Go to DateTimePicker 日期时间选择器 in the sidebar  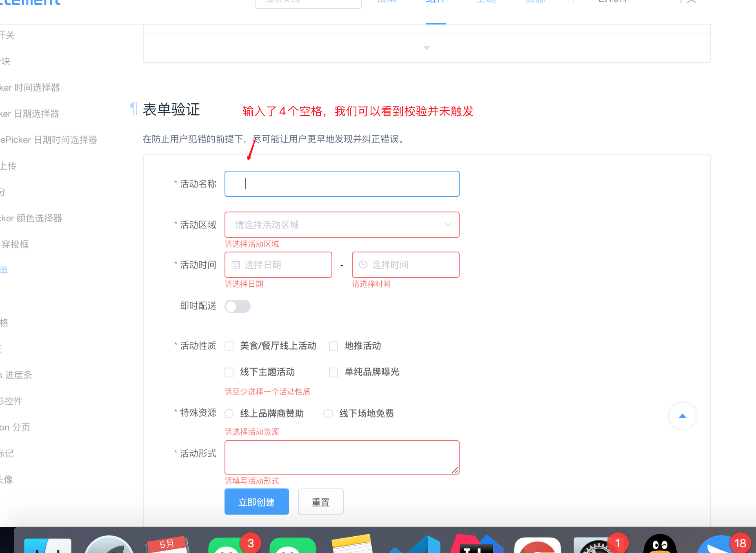[x=49, y=140]
